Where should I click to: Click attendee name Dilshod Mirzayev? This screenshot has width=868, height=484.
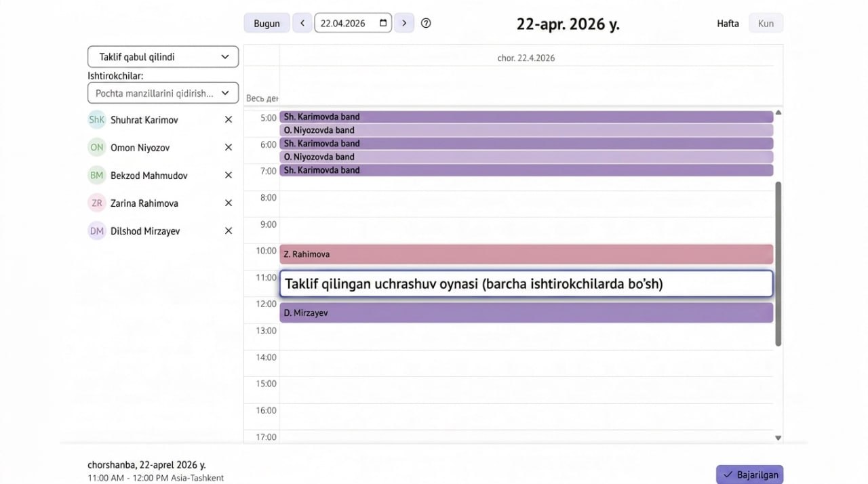tap(145, 230)
